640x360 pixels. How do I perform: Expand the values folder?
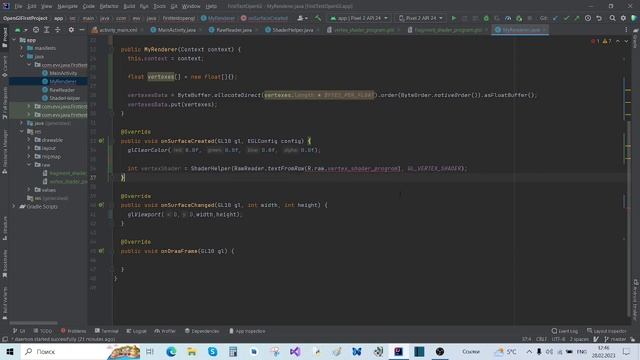[x=29, y=190]
